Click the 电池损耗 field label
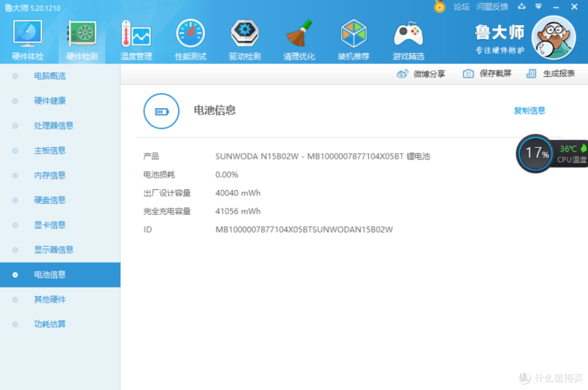588x390 pixels. (x=159, y=175)
